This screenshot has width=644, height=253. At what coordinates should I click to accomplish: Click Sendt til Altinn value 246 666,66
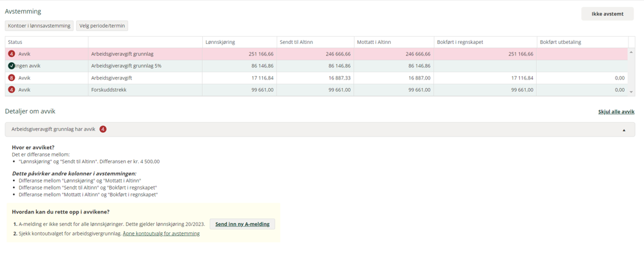coord(338,54)
